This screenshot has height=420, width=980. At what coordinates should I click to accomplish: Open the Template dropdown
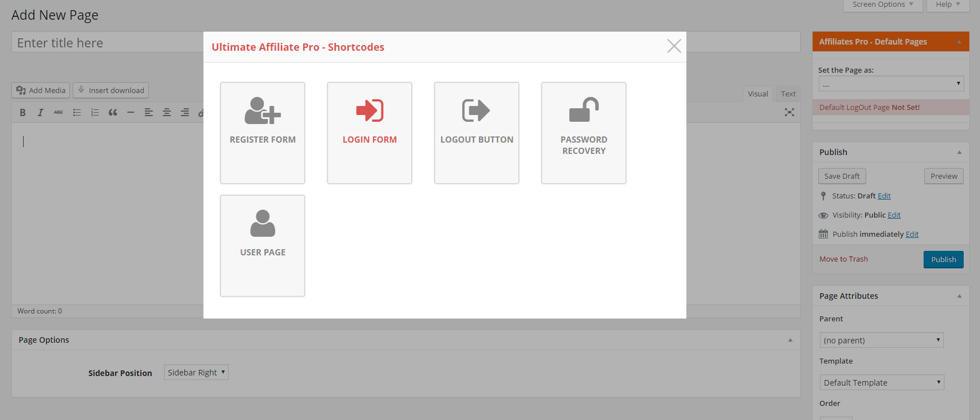882,382
